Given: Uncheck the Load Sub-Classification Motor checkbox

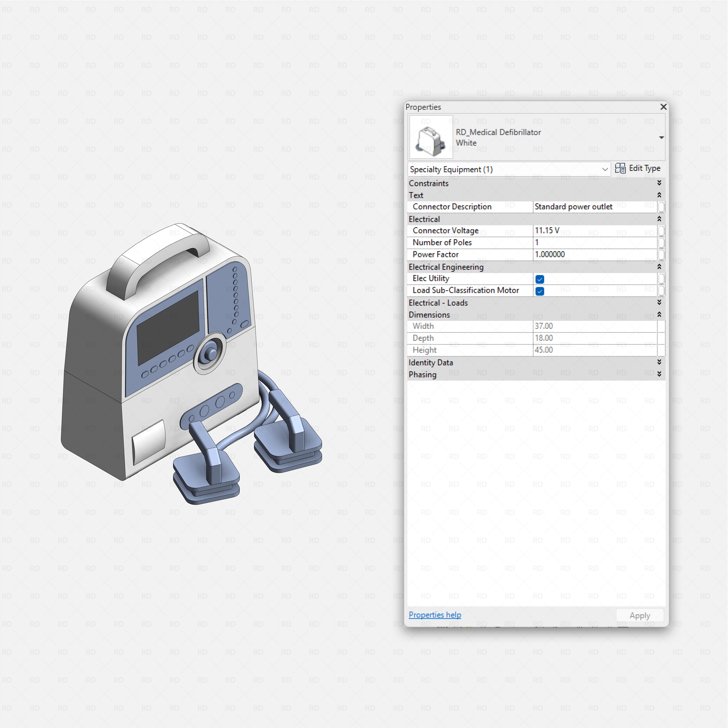Looking at the screenshot, I should point(540,291).
